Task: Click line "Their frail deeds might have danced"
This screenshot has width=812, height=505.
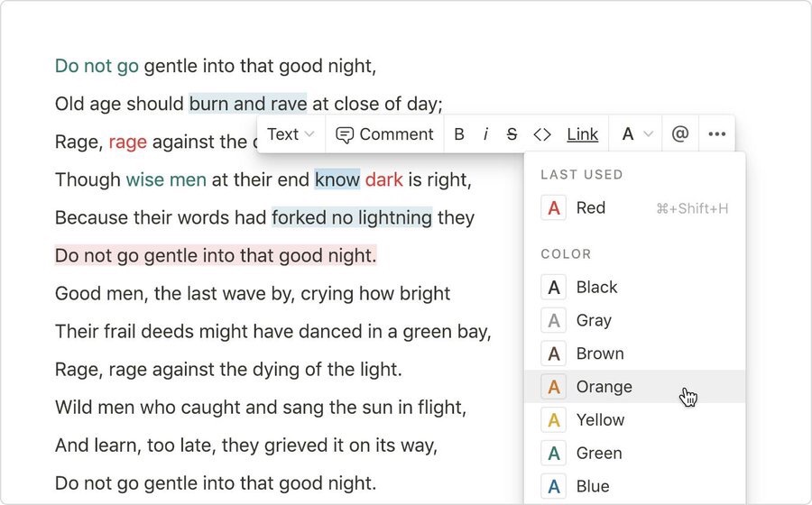Action: [x=272, y=332]
